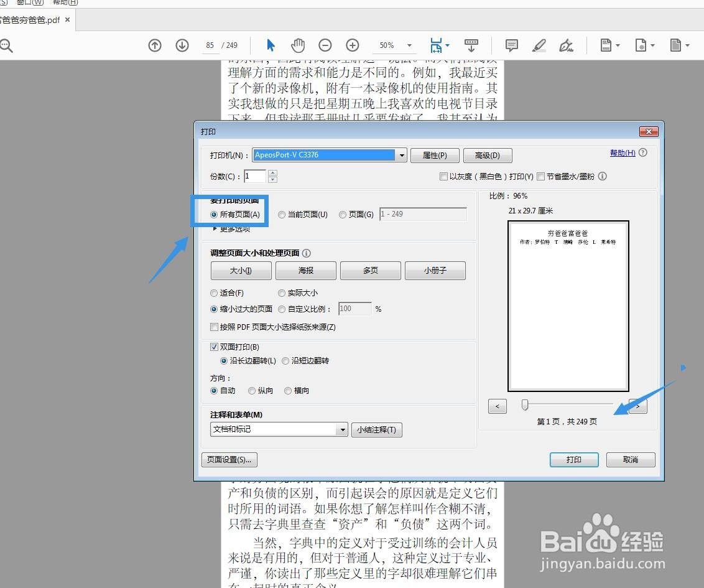This screenshot has height=588, width=704.
Task: Select custom scale radio button
Action: 282,309
